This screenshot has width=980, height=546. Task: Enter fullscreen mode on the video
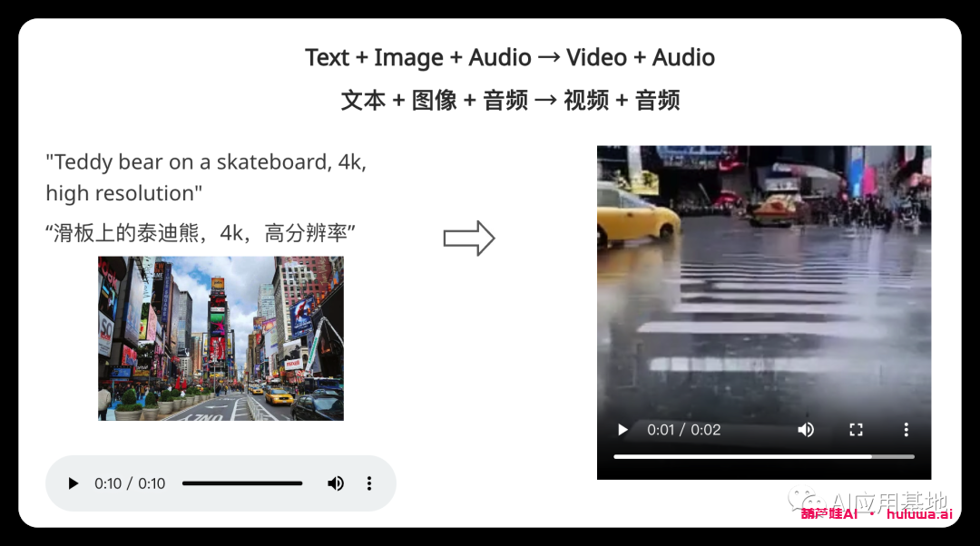tap(856, 430)
